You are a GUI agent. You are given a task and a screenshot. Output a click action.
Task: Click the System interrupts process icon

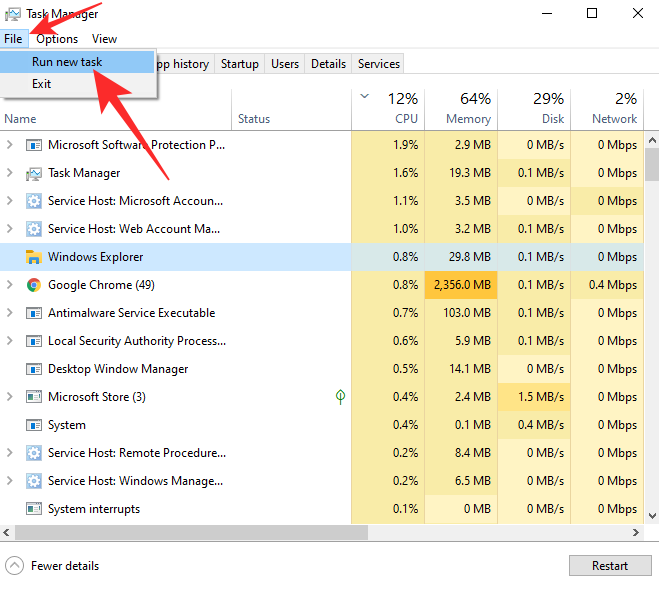[33, 509]
